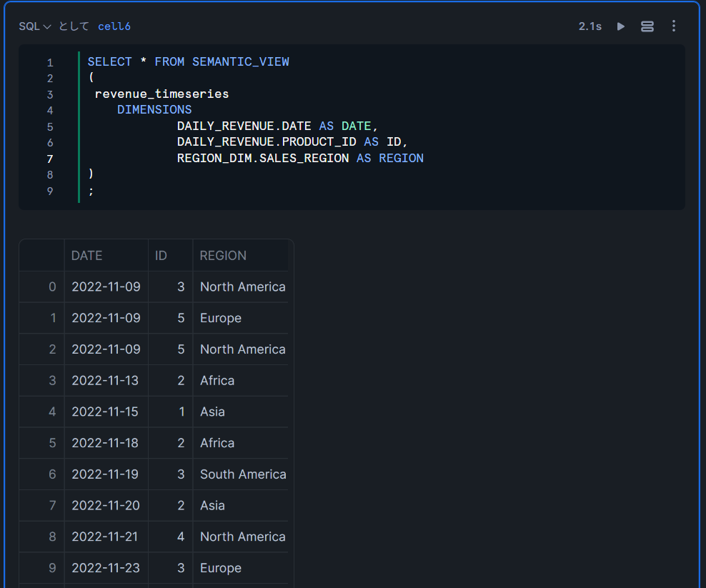Select the 2022-11-13 date cell
This screenshot has width=706, height=588.
[106, 380]
